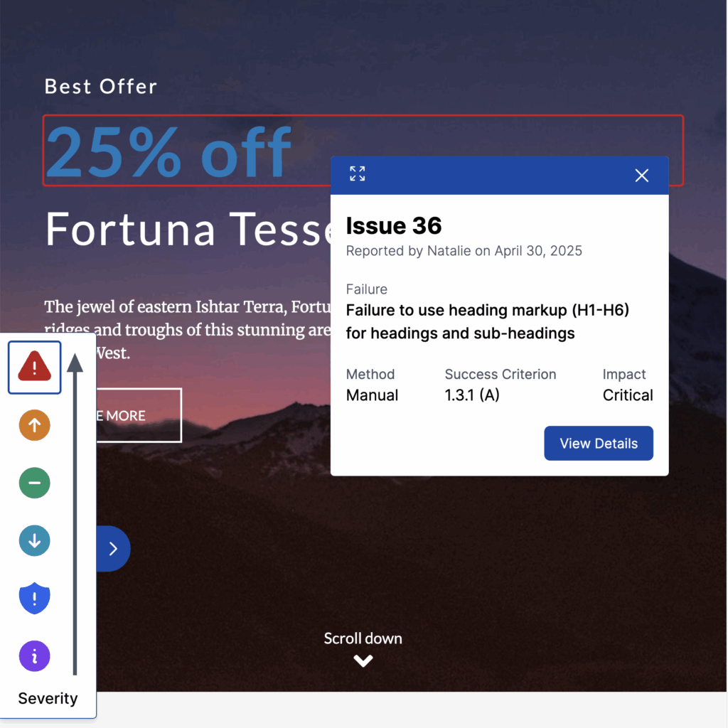Click the severity scale arrow line

tap(75, 514)
